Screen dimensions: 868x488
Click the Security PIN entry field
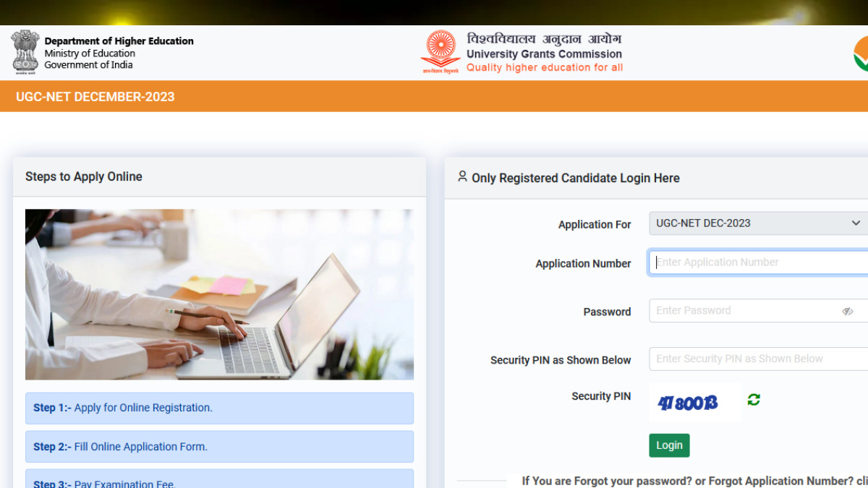(758, 359)
